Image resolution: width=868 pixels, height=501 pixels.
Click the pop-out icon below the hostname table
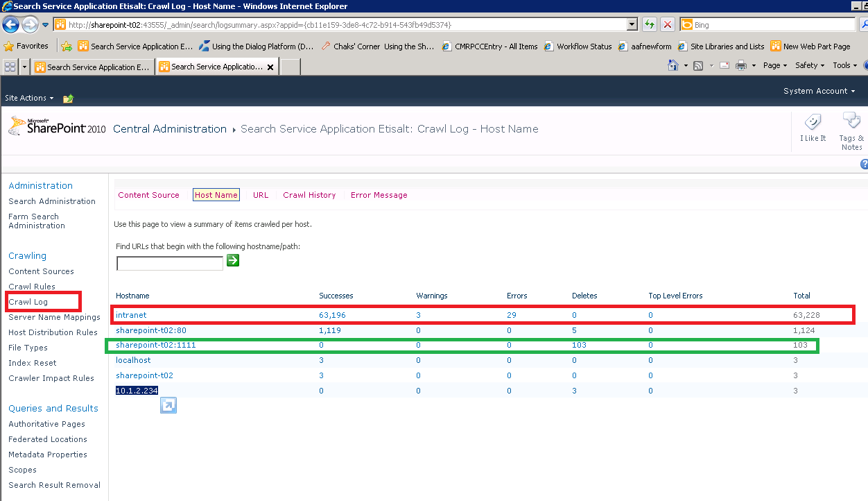(168, 405)
